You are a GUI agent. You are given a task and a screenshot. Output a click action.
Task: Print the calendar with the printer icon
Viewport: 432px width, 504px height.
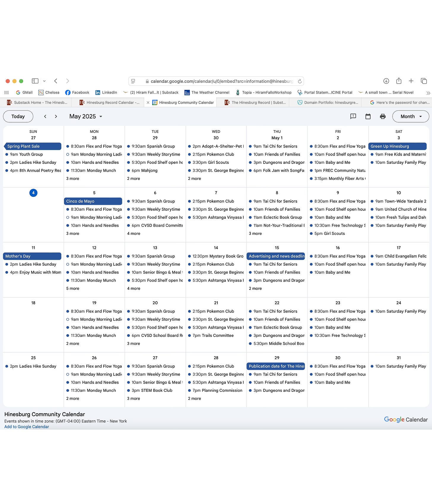[383, 116]
